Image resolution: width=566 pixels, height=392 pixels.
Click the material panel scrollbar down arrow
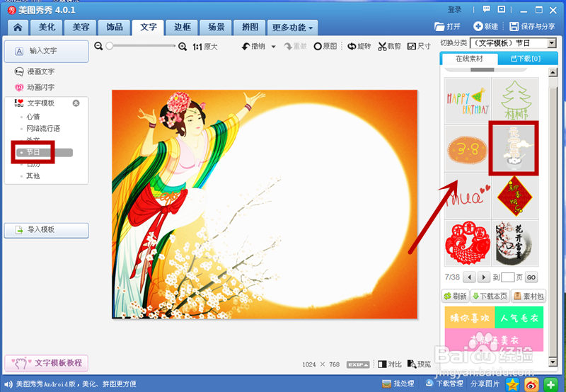coord(553,362)
